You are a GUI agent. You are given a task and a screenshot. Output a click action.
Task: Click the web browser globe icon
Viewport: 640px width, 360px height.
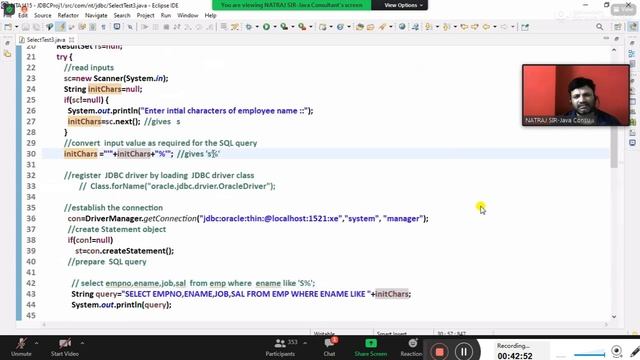coord(402,27)
